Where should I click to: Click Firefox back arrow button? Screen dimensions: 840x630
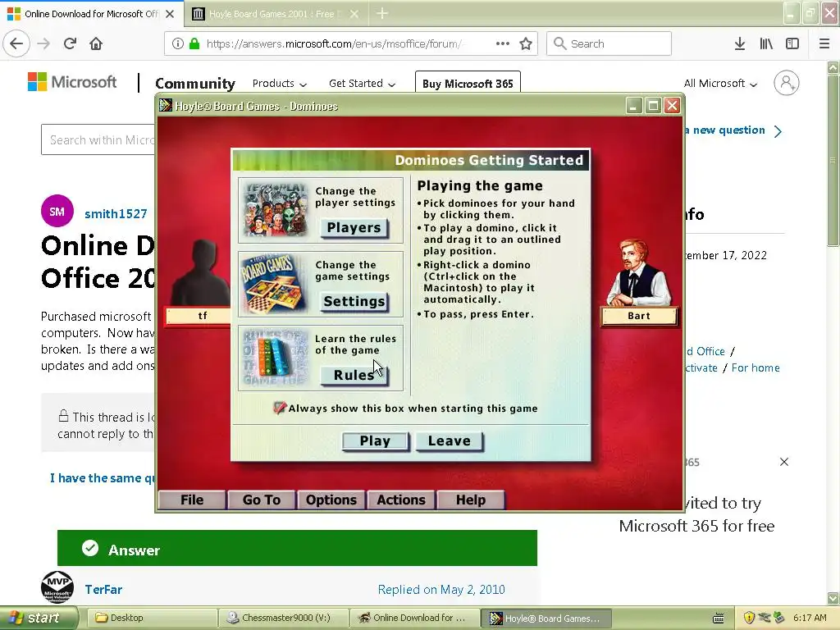[x=16, y=43]
